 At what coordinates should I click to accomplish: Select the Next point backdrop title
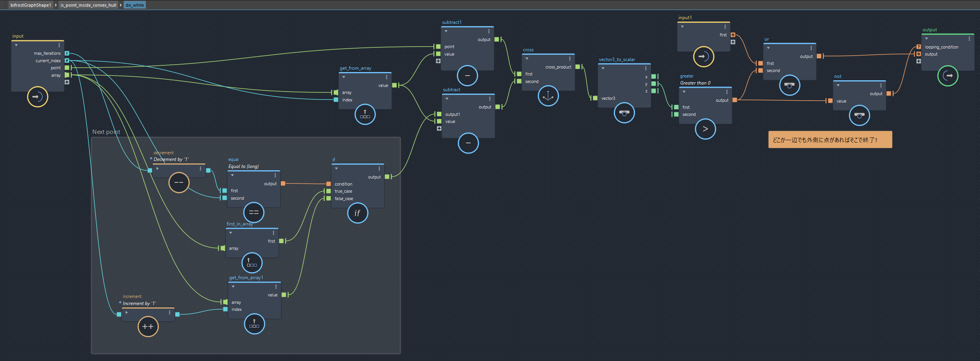pos(106,132)
